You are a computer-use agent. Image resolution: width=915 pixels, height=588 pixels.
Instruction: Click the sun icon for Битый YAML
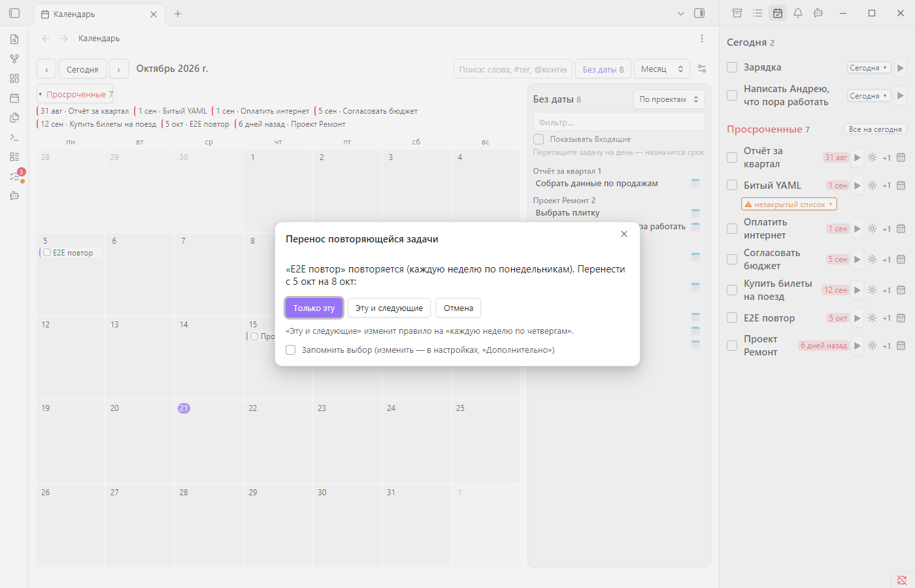[872, 186]
